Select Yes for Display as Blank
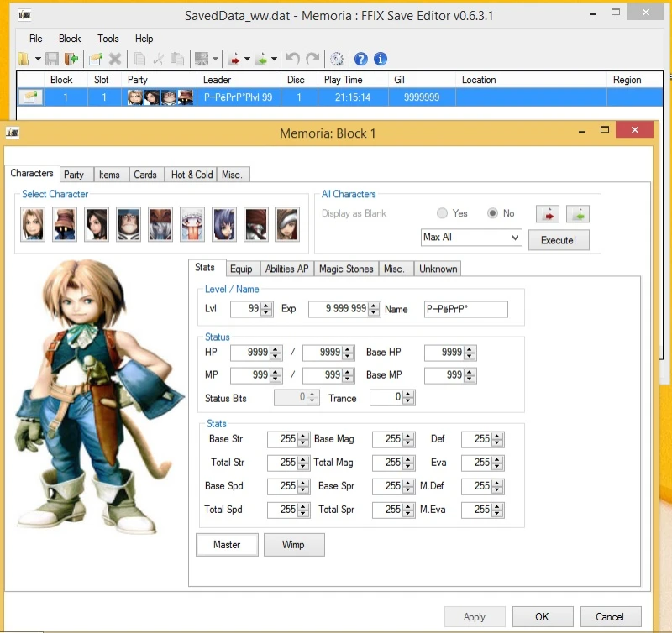 (x=443, y=213)
